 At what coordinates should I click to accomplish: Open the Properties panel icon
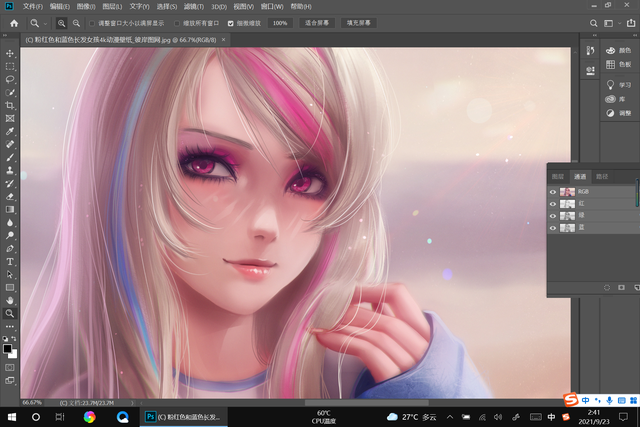pos(590,70)
